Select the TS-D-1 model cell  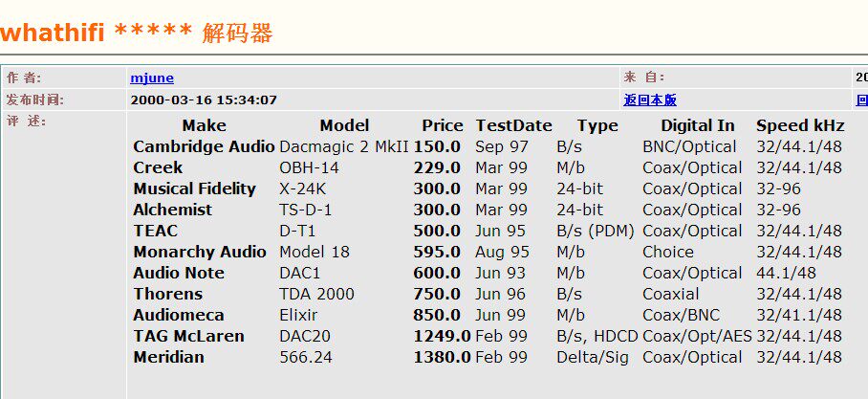tap(305, 211)
